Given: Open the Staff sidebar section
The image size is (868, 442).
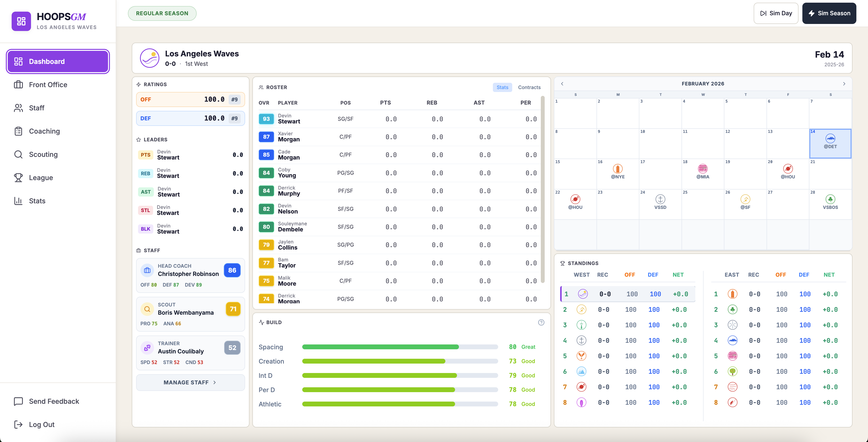Looking at the screenshot, I should (x=19, y=108).
